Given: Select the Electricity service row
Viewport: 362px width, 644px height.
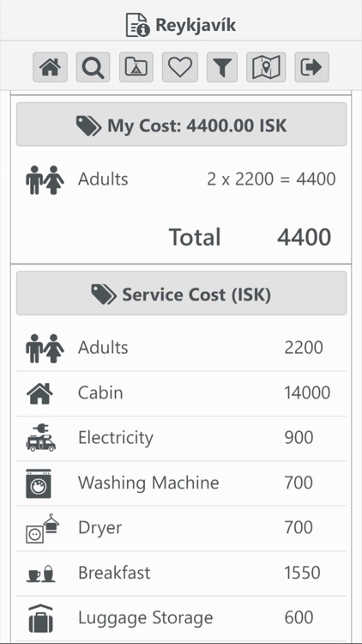Looking at the screenshot, I should coord(181,438).
